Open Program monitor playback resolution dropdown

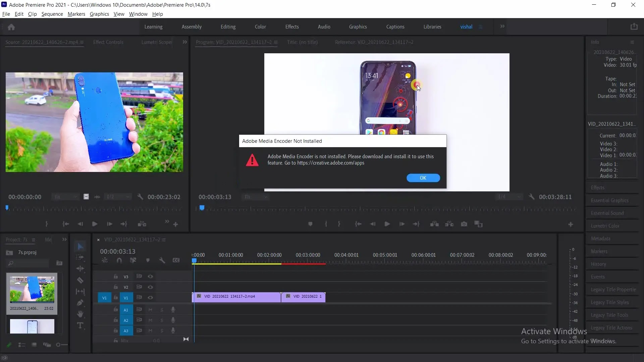(509, 197)
